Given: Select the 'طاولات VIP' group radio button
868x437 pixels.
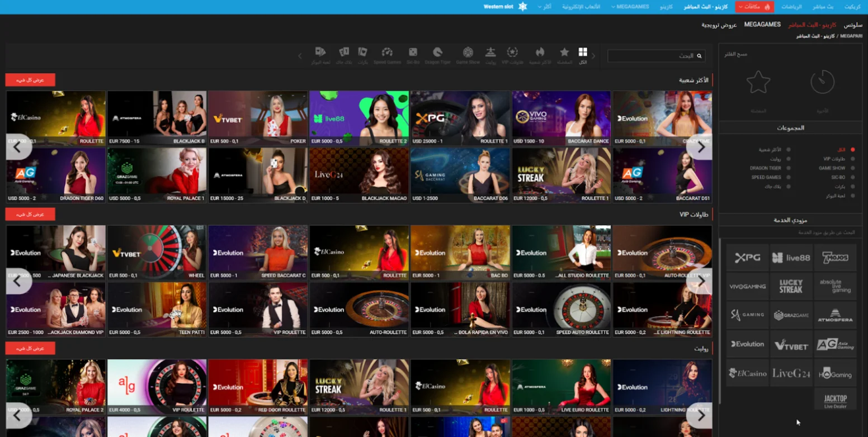Looking at the screenshot, I should [852, 159].
